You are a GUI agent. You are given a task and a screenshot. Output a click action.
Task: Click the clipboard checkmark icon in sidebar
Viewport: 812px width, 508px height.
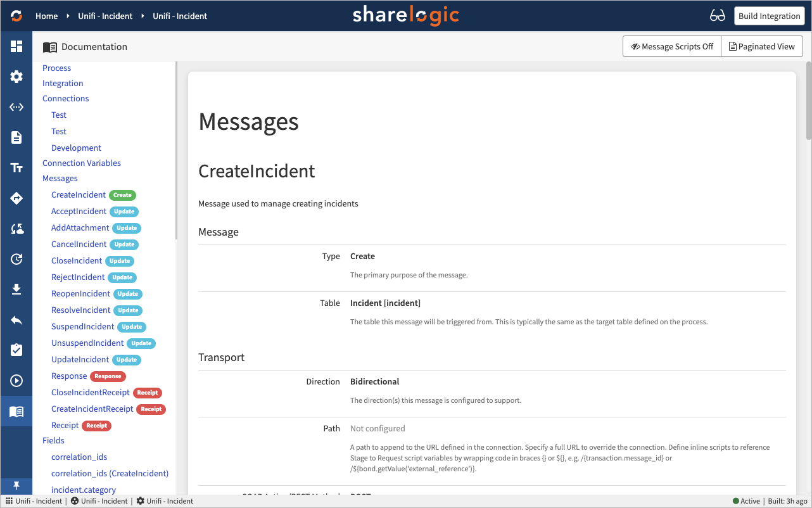(x=16, y=350)
